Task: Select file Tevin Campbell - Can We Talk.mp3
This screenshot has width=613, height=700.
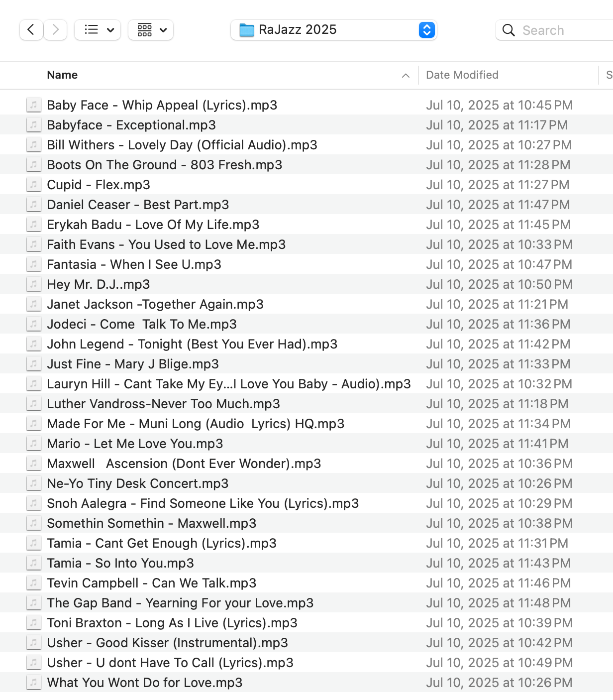Action: coord(152,583)
